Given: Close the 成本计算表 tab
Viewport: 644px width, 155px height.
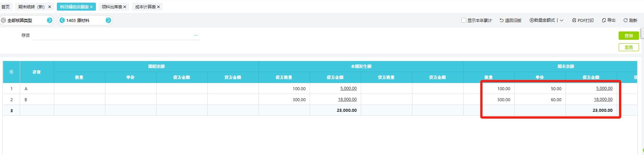Looking at the screenshot, I should click(158, 7).
